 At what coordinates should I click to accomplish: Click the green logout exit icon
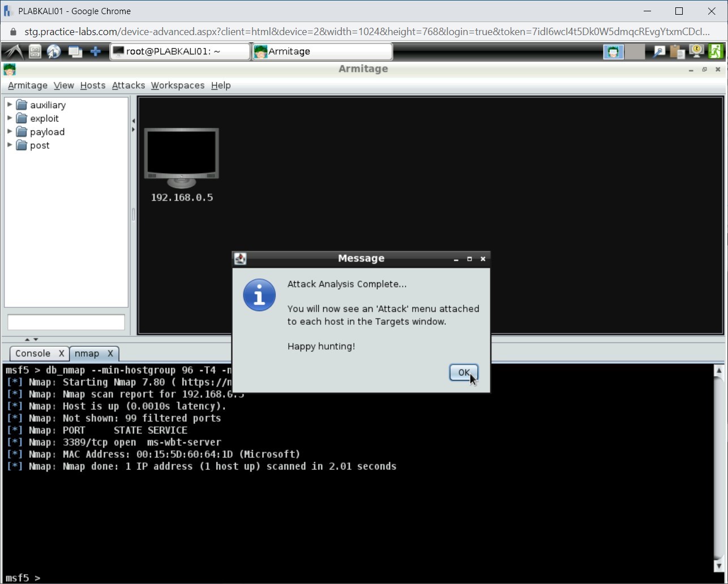click(x=715, y=51)
